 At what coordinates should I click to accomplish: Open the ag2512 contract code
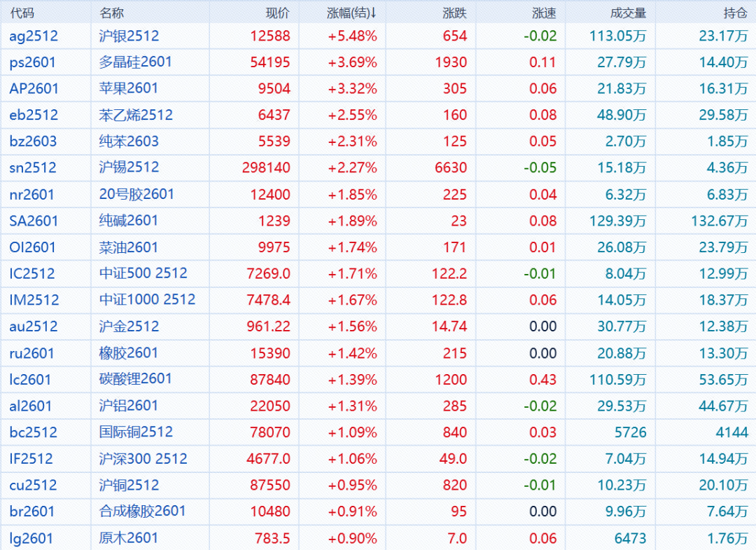tap(34, 36)
